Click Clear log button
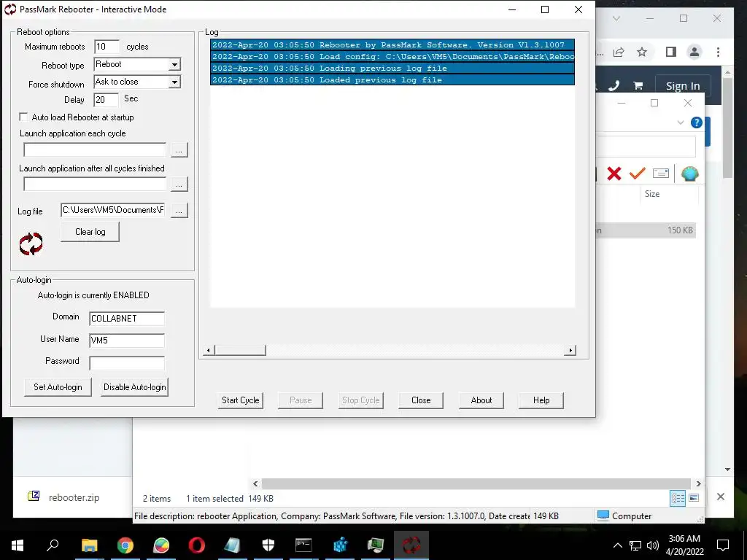The height and width of the screenshot is (560, 747). (90, 232)
